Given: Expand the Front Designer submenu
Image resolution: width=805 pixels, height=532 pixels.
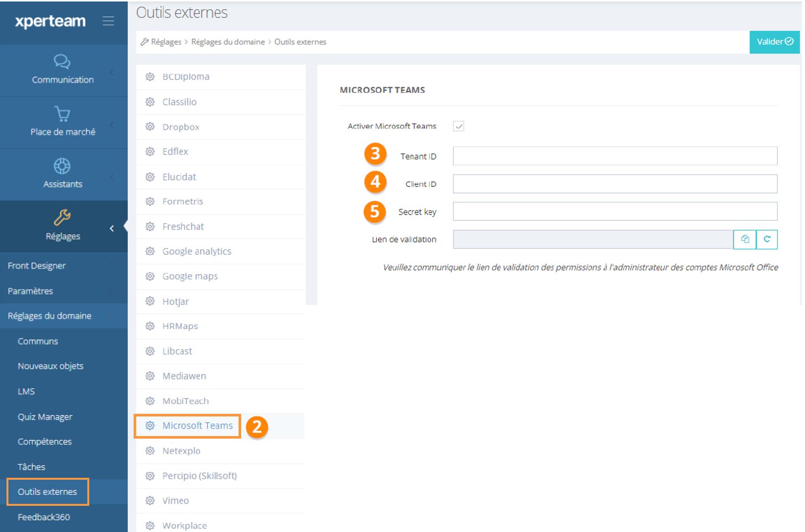Looking at the screenshot, I should (37, 265).
